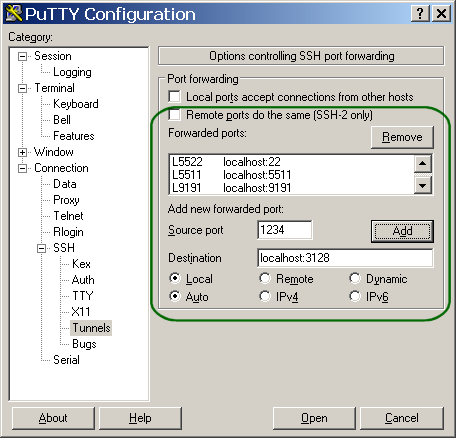The width and height of the screenshot is (456, 438).
Task: Tick Remote ports do the same checkbox
Action: (x=175, y=115)
